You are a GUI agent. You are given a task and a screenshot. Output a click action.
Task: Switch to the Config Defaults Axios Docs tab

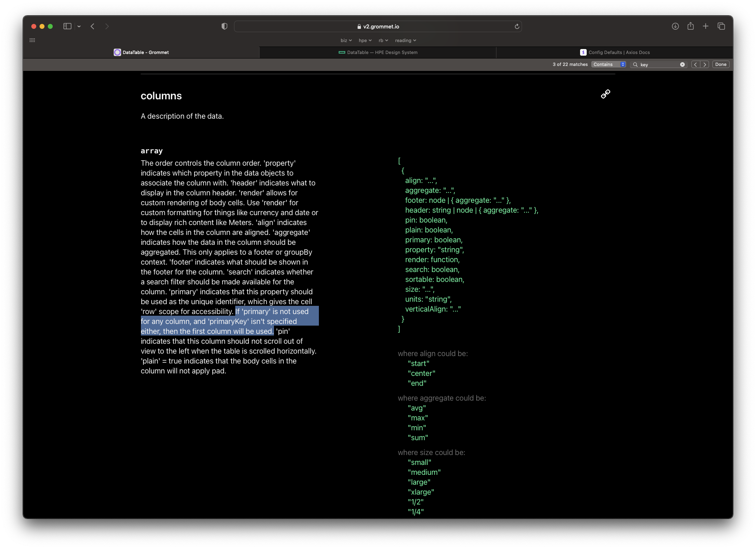[615, 52]
